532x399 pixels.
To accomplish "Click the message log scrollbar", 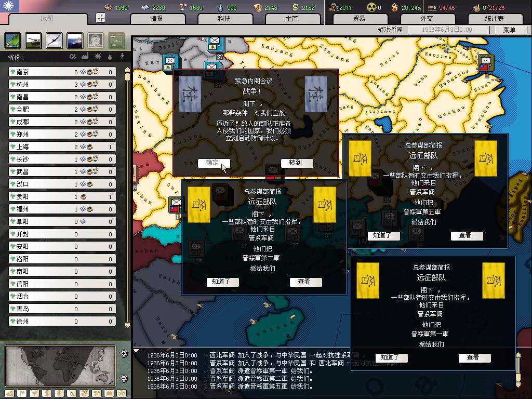I will (x=518, y=370).
